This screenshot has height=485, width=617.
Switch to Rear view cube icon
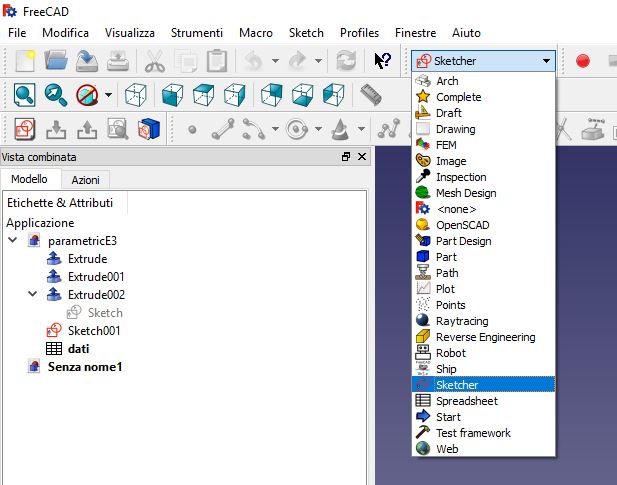coord(272,95)
